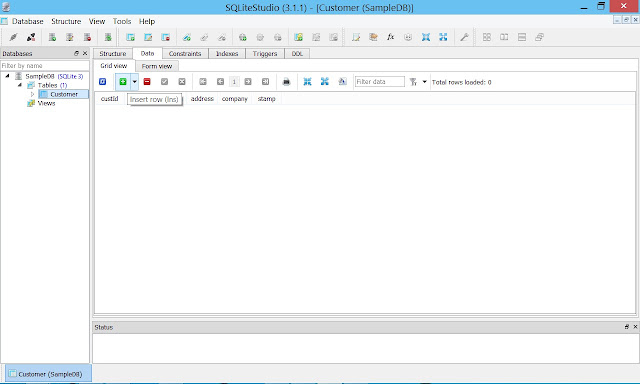Screen dimensions: 640x384
Task: Open the DDL history toolbar icon
Action: pyautogui.click(x=373, y=37)
